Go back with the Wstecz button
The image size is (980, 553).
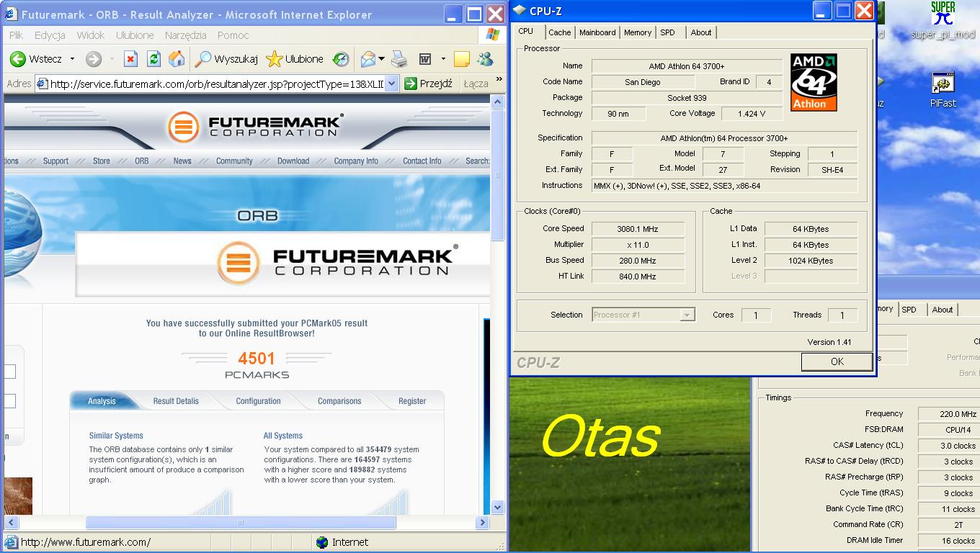pos(36,59)
